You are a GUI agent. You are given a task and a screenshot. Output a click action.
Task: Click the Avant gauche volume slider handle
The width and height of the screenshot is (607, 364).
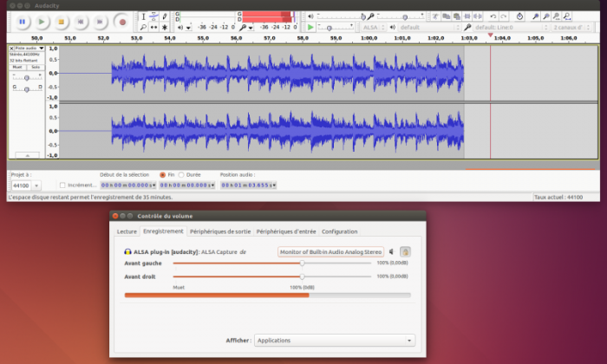[302, 263]
